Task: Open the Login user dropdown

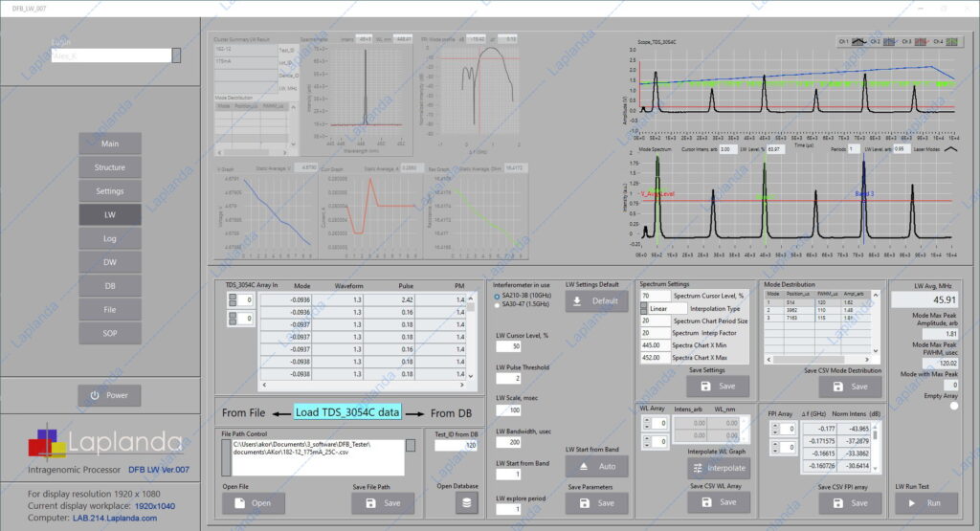Action: [x=176, y=55]
